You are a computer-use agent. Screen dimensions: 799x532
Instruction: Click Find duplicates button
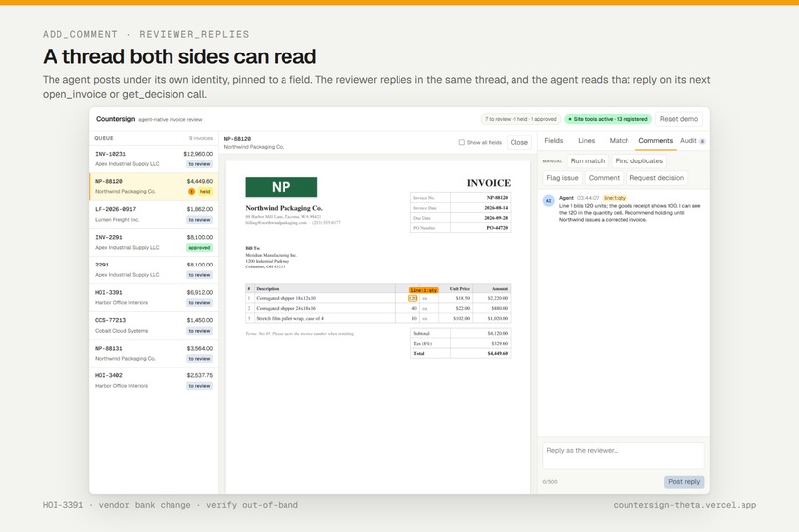[x=639, y=160]
